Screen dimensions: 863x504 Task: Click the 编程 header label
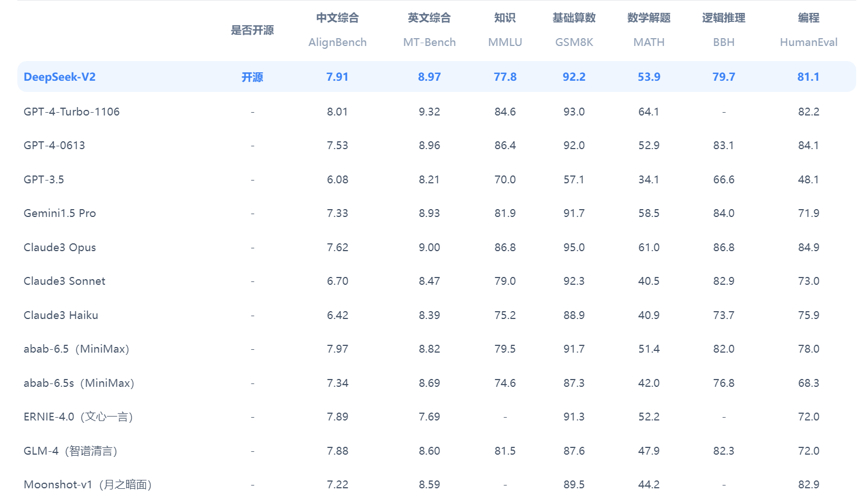[809, 18]
